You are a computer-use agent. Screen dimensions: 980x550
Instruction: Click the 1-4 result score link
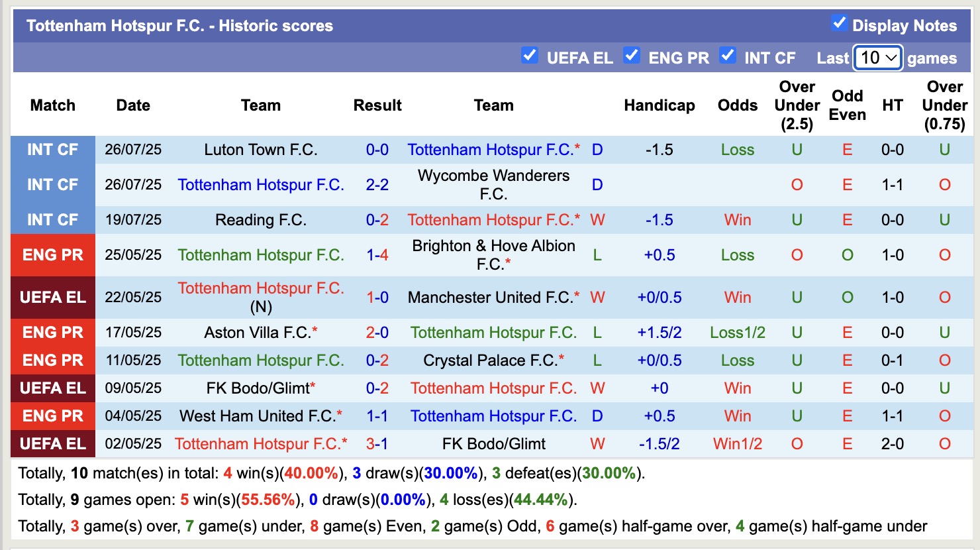(x=377, y=255)
